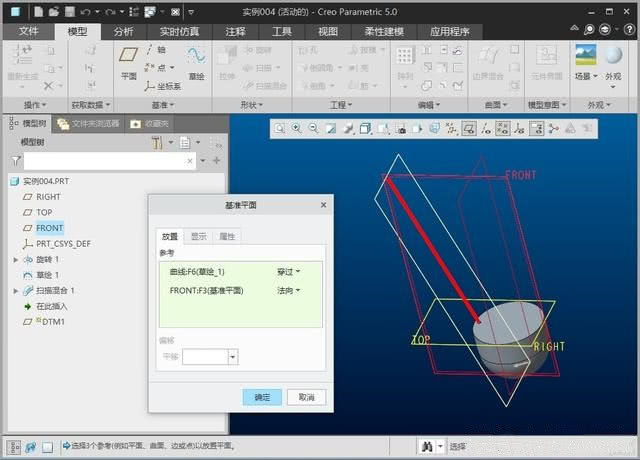Open the 平移 offset value dropdown arrow

pos(232,357)
